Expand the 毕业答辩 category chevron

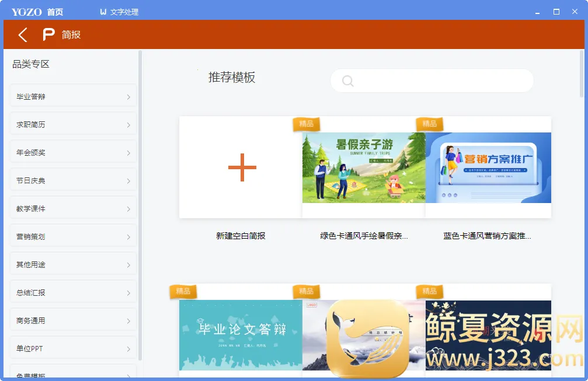click(x=128, y=97)
